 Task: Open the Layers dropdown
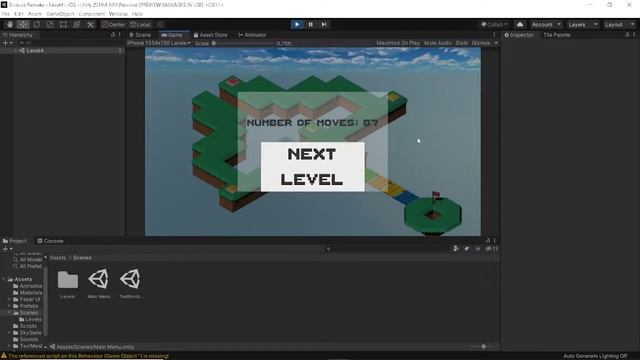click(582, 24)
